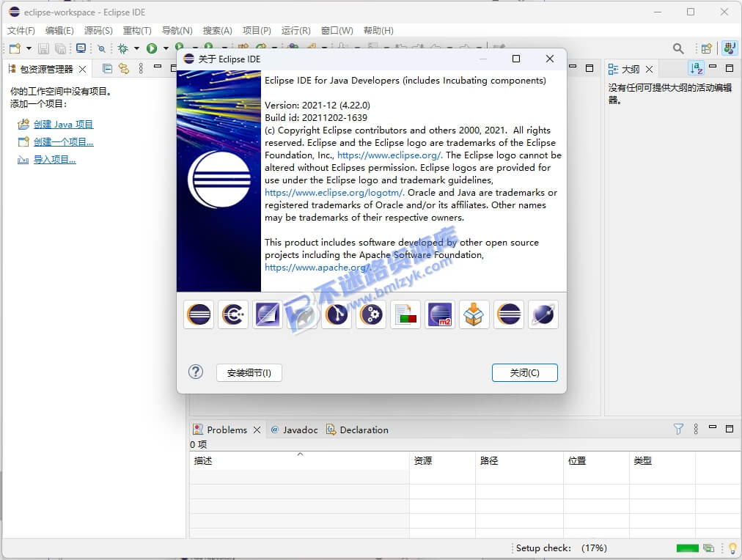Click the 安装细节(I) button
742x560 pixels.
coord(249,372)
